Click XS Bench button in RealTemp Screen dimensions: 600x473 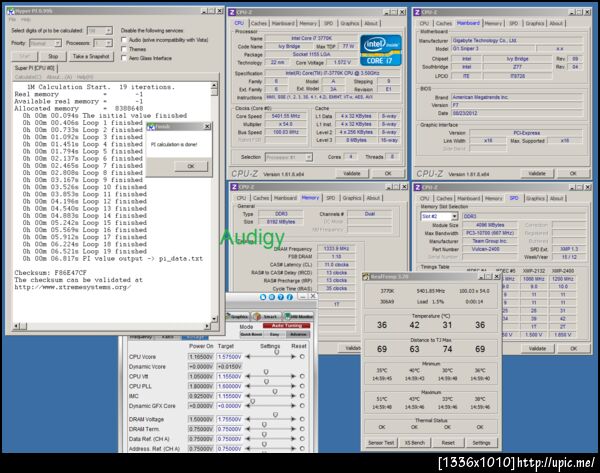point(415,443)
